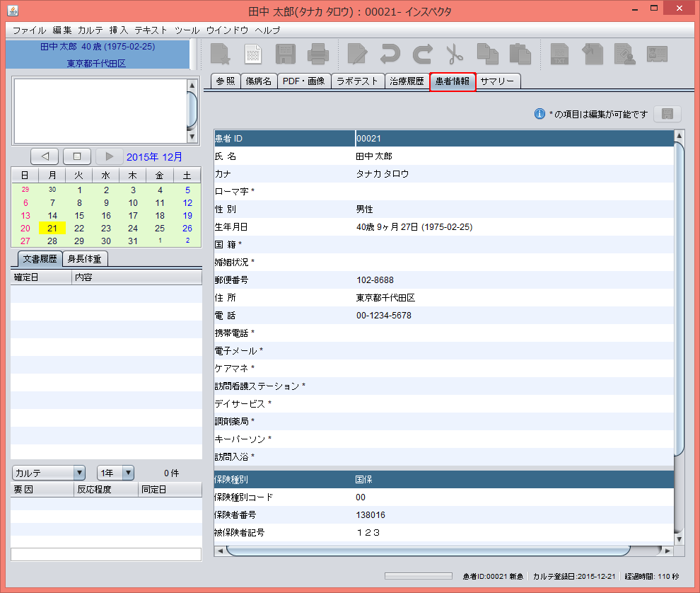
Task: Click the undo arrow icon
Action: click(x=390, y=54)
